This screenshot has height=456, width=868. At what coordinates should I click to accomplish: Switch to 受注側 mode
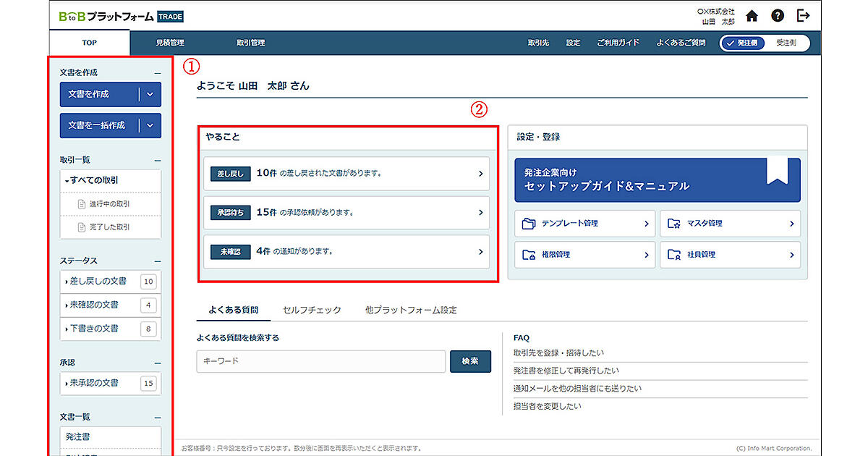[x=786, y=43]
